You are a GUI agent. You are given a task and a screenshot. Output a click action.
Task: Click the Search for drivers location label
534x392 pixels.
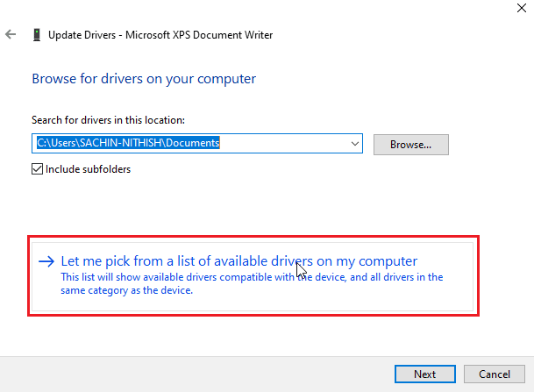point(109,120)
